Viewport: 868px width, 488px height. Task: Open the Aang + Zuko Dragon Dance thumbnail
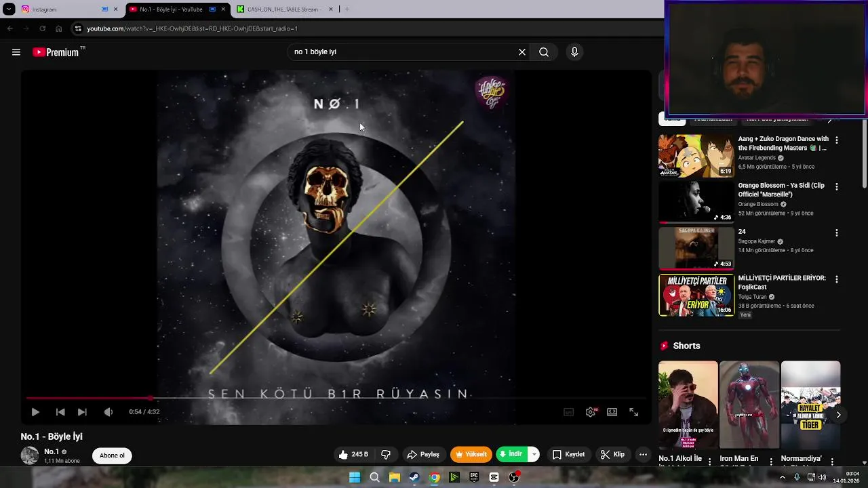click(696, 155)
